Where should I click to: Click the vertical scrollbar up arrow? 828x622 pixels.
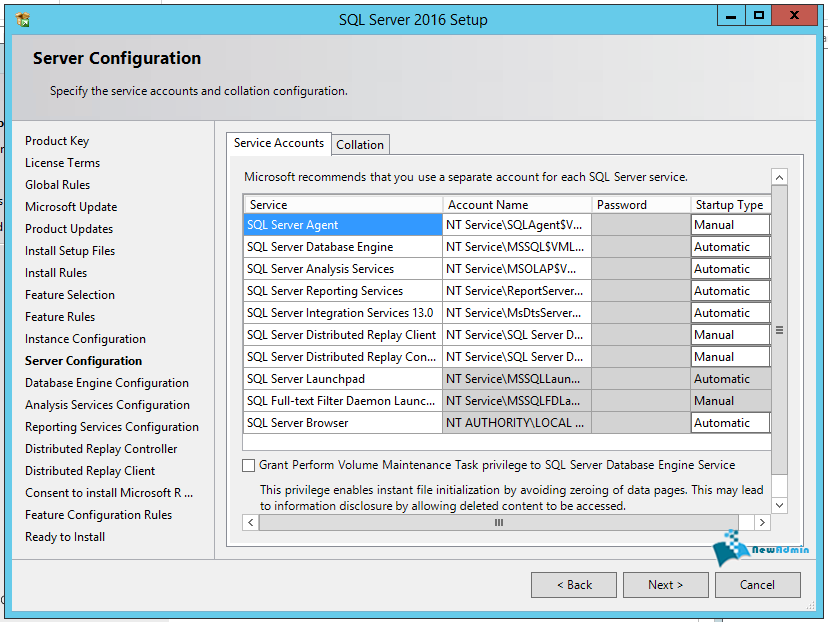(779, 177)
